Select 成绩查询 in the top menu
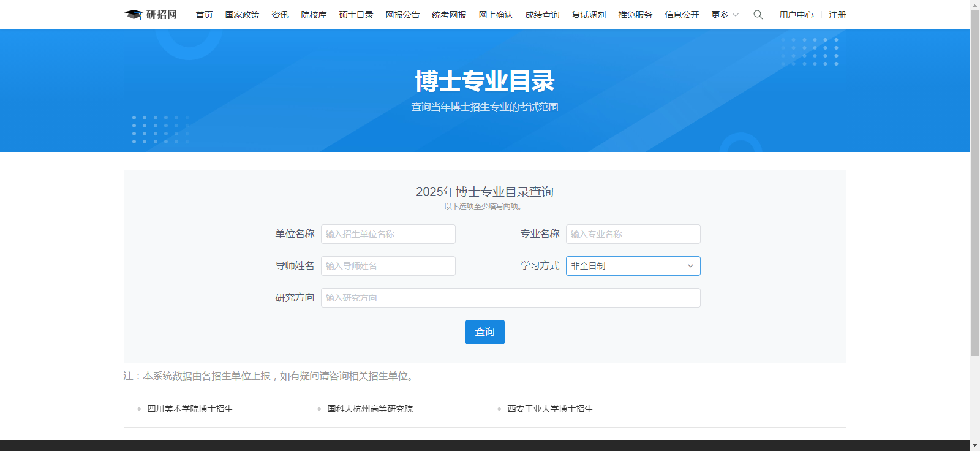 tap(542, 15)
